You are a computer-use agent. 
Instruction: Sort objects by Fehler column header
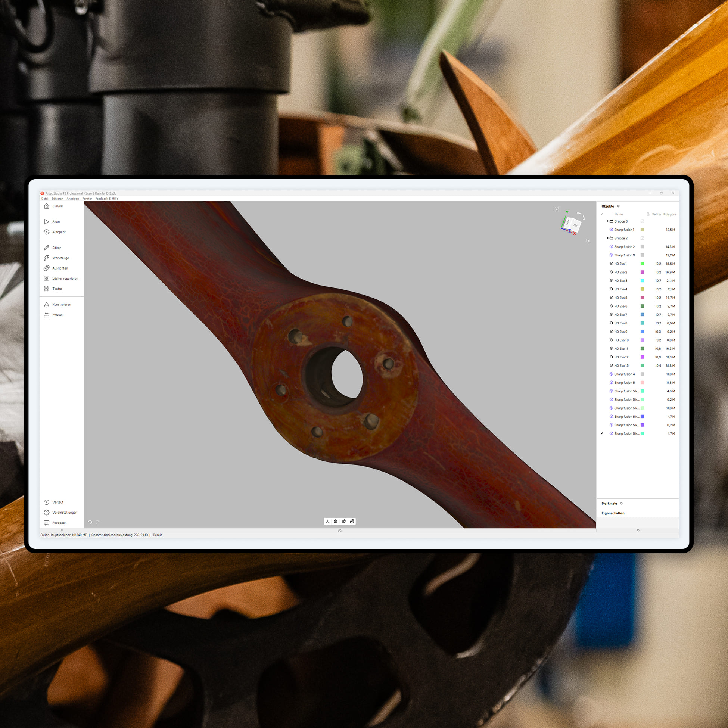click(x=657, y=214)
